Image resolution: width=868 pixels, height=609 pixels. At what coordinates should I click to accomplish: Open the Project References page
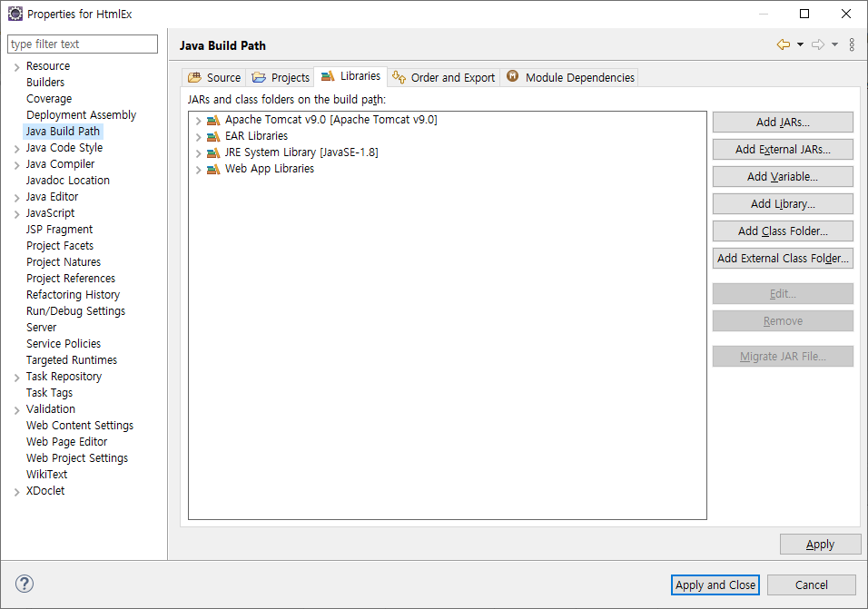(x=71, y=279)
